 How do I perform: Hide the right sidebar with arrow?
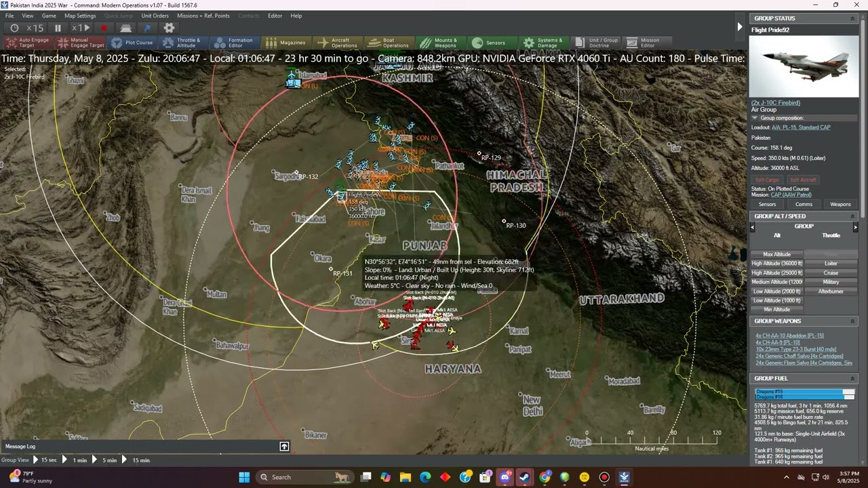point(740,27)
